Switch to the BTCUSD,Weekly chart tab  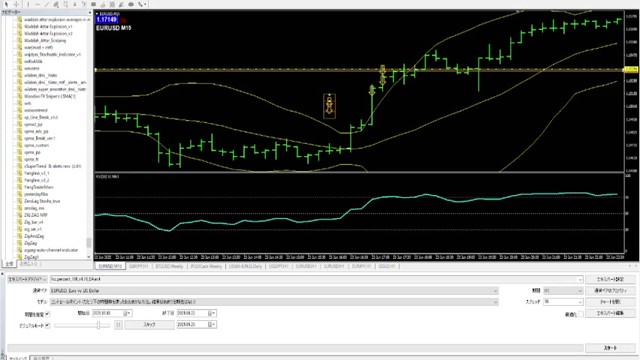pos(169,266)
